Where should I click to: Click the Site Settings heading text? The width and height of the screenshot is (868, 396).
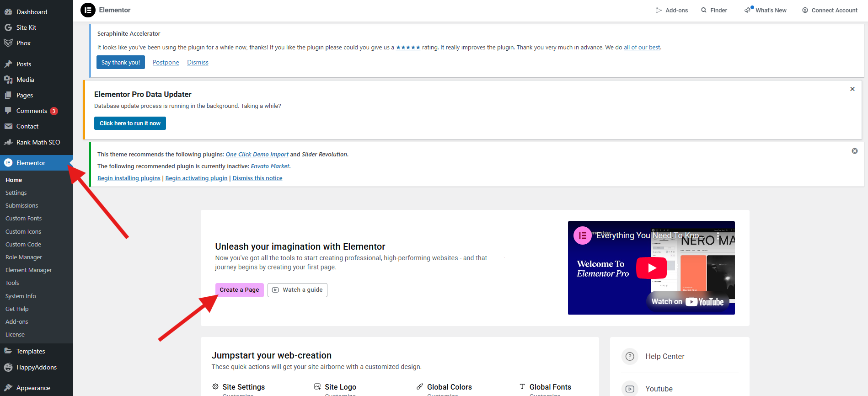[x=244, y=387]
